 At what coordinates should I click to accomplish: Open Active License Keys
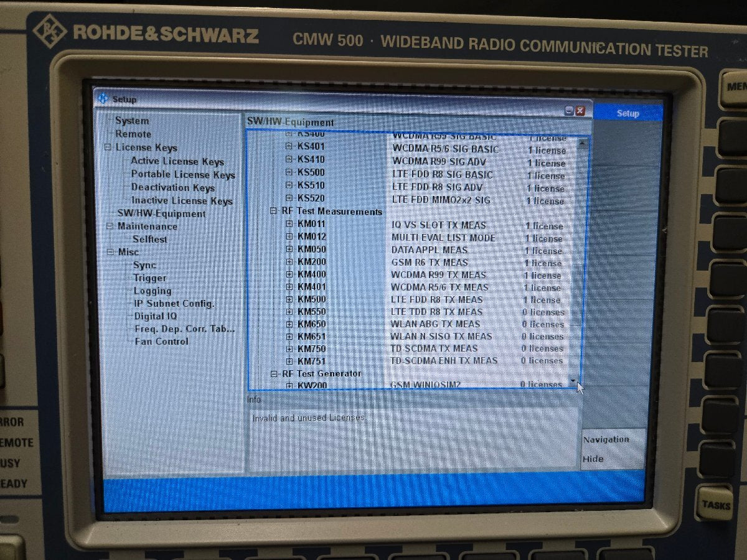[x=177, y=161]
